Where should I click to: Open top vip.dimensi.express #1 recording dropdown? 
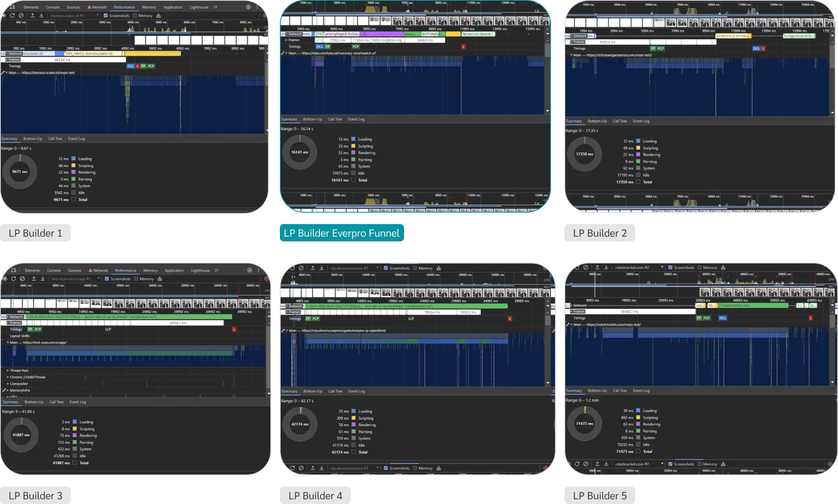click(355, 268)
